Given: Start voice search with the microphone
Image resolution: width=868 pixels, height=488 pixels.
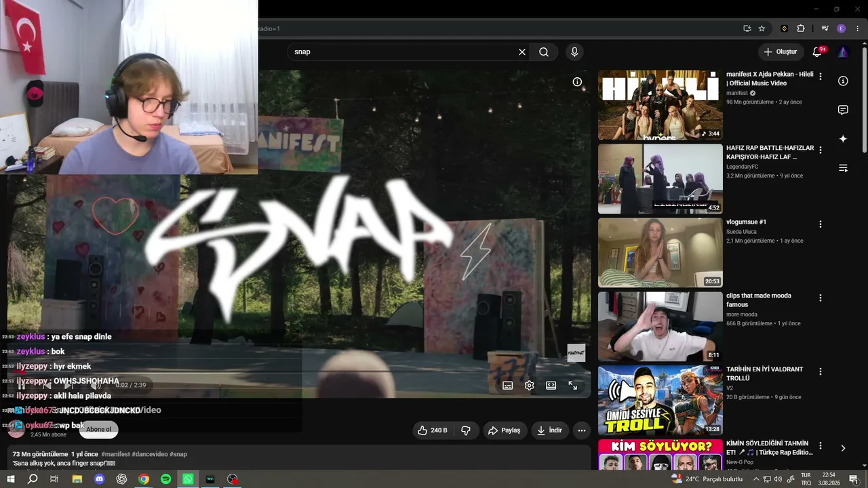Looking at the screenshot, I should pos(574,52).
